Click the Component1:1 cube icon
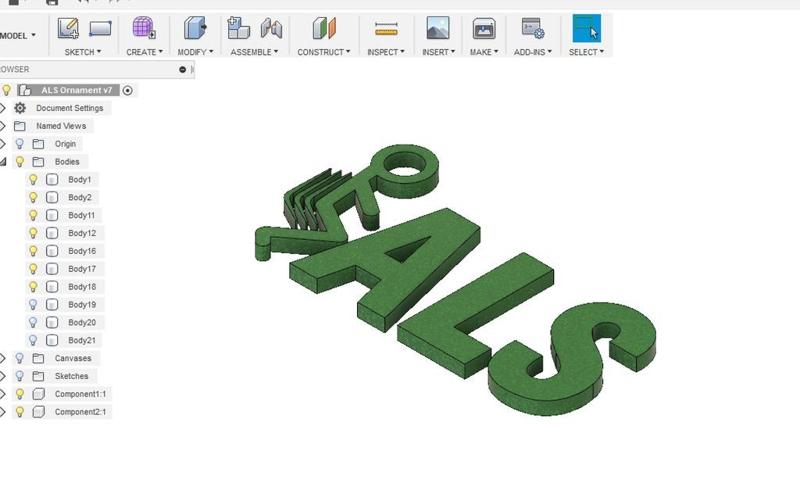This screenshot has width=800, height=494. (x=38, y=394)
